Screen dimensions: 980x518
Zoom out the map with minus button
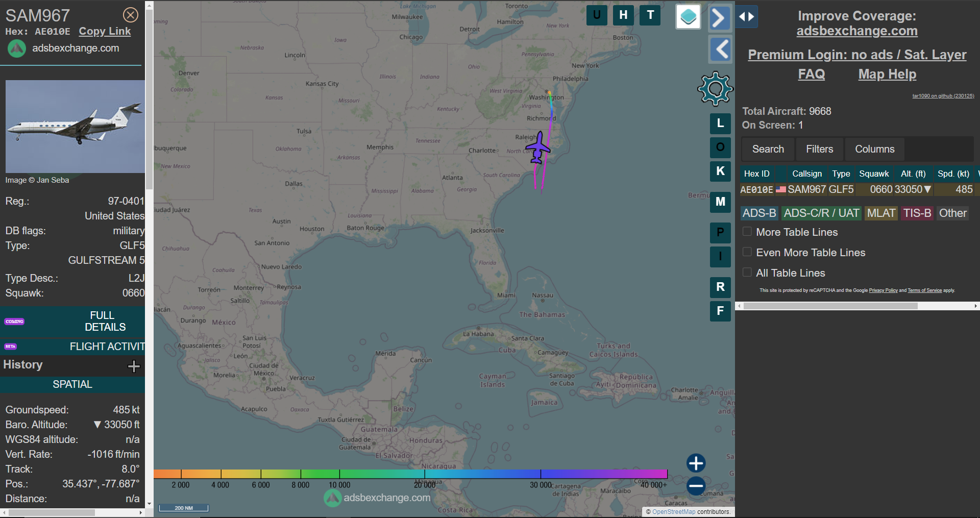pos(696,486)
